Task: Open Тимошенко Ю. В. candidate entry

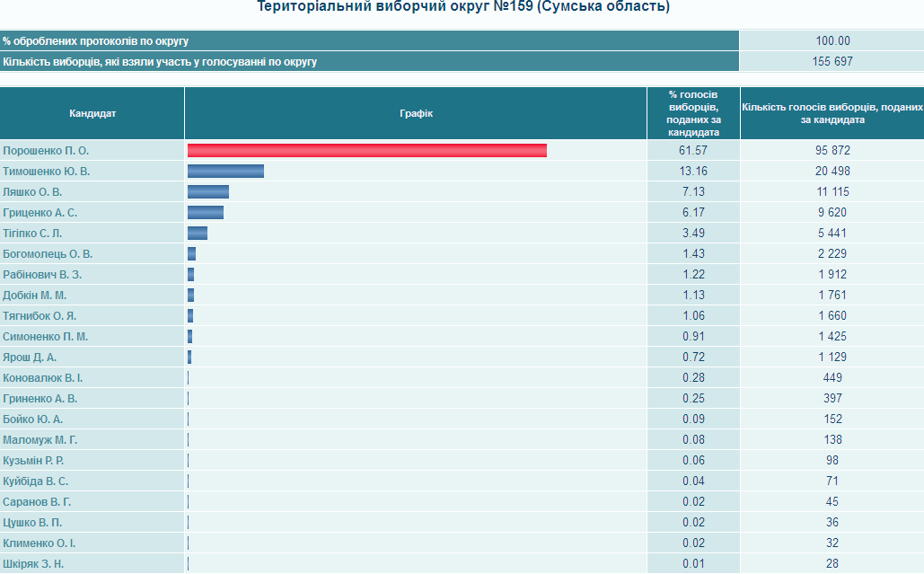Action: click(47, 172)
